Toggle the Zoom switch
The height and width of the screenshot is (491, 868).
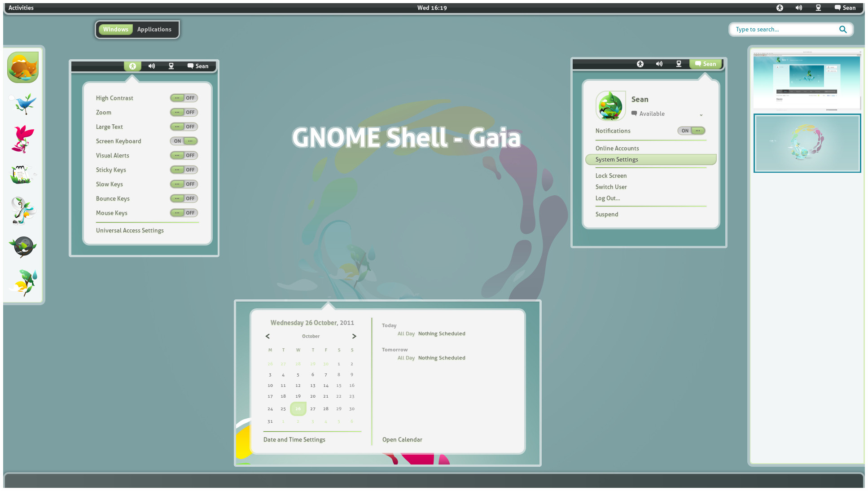(x=184, y=112)
